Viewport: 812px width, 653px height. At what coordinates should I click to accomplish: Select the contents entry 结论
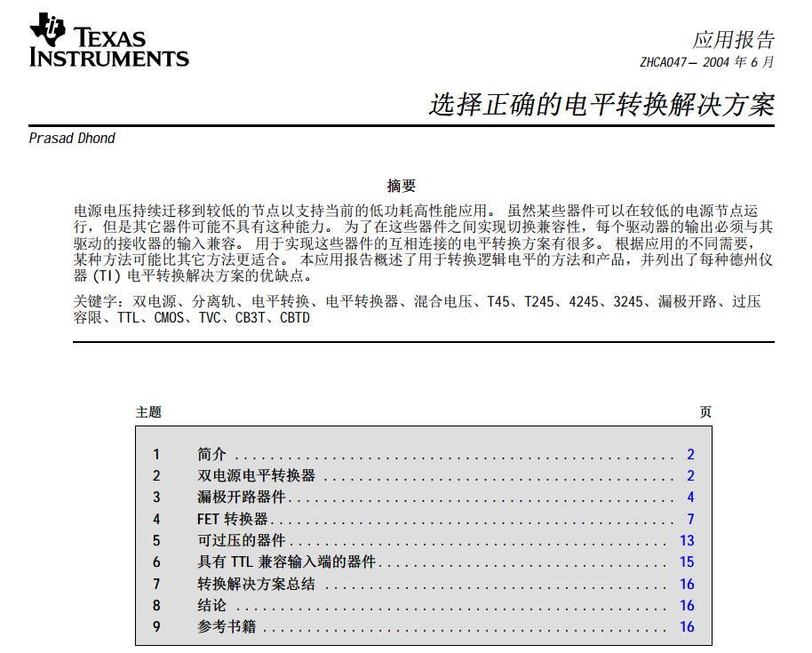pos(211,605)
